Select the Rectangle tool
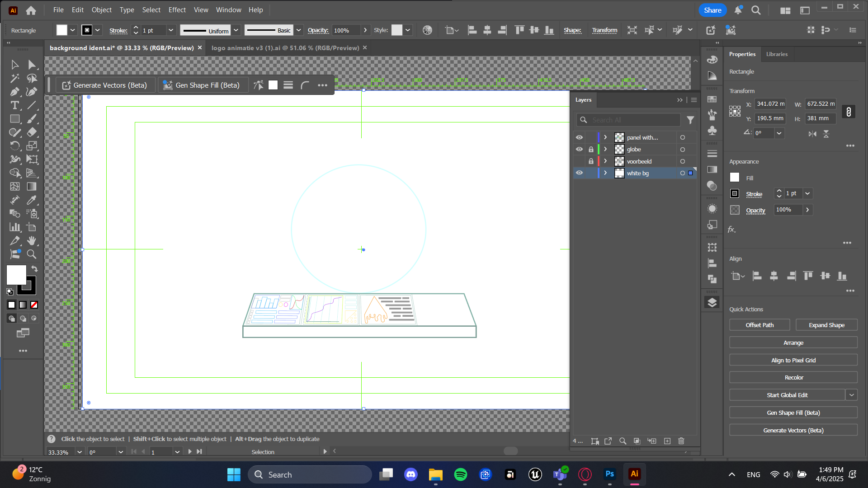 pyautogui.click(x=14, y=119)
